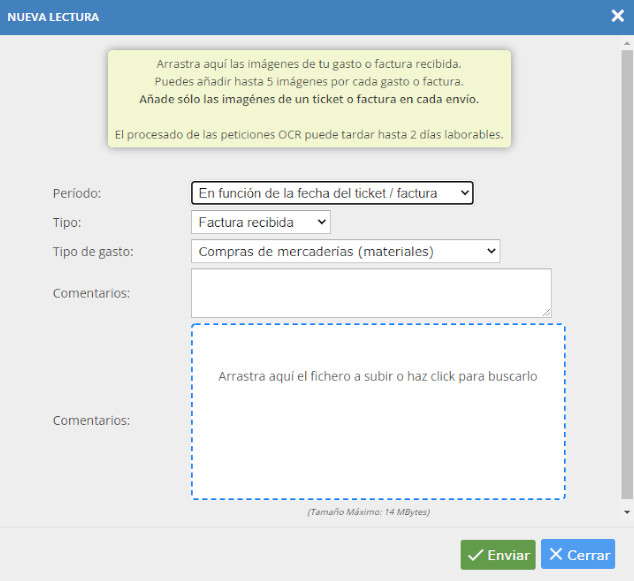Expand the Tipo de gasto dropdown

[x=345, y=251]
